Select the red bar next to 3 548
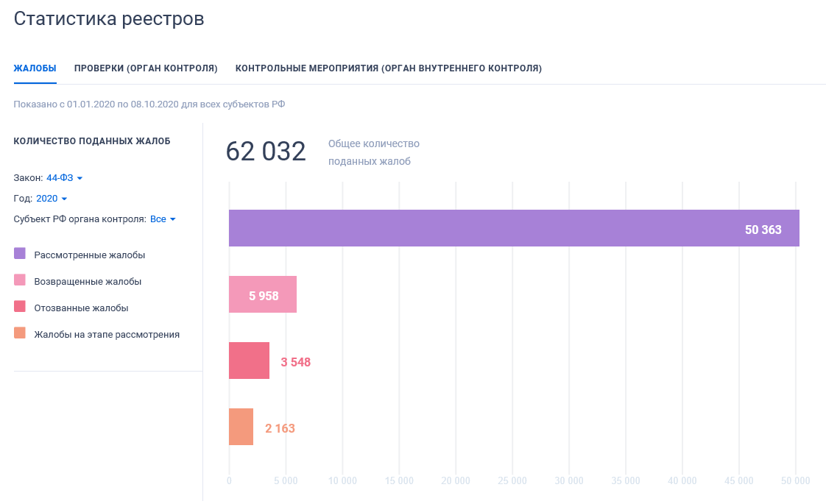This screenshot has height=504, width=826. point(249,361)
